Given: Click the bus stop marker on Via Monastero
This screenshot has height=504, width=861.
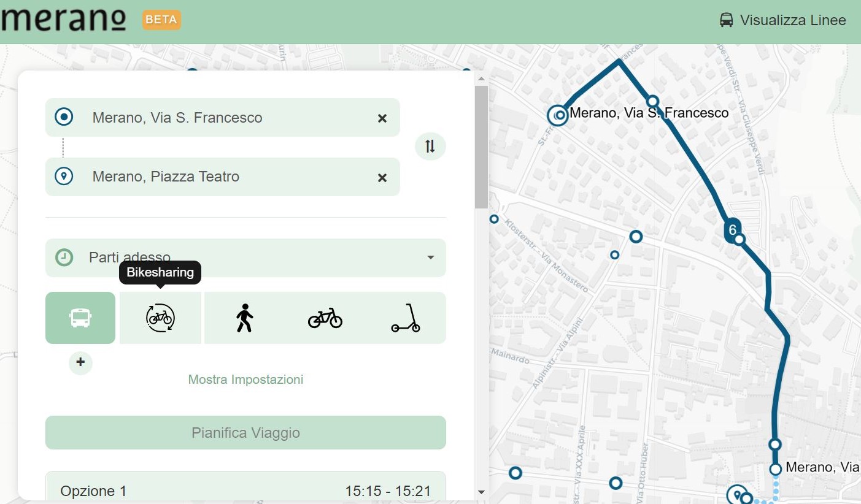Looking at the screenshot, I should [494, 219].
